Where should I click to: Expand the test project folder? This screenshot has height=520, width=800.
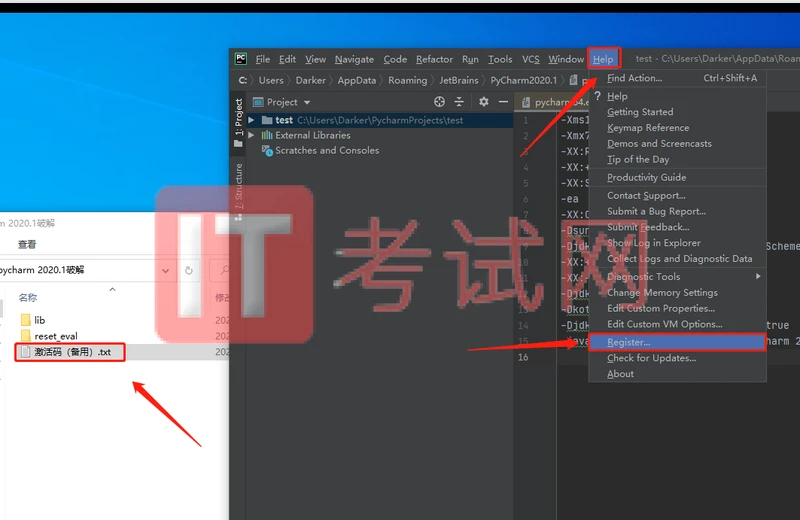pyautogui.click(x=251, y=120)
